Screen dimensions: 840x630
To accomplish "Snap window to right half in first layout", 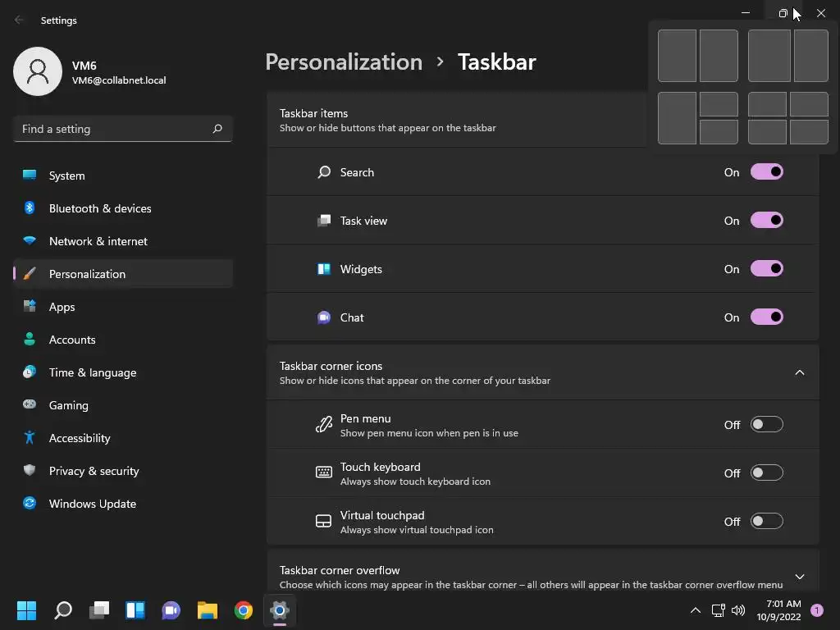I will pos(719,56).
